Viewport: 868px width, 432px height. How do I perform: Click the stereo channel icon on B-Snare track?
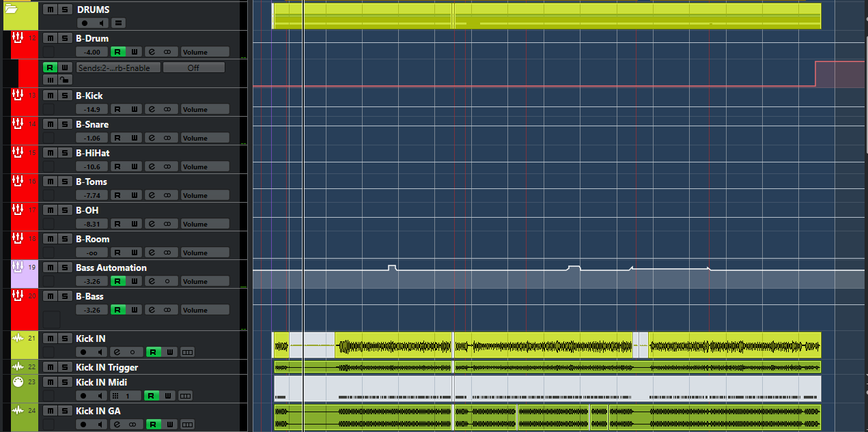pos(167,138)
